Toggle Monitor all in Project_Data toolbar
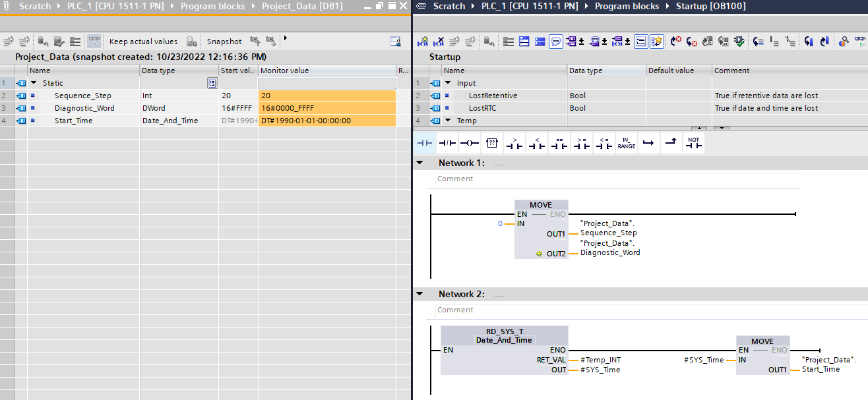This screenshot has width=868, height=400. point(94,42)
